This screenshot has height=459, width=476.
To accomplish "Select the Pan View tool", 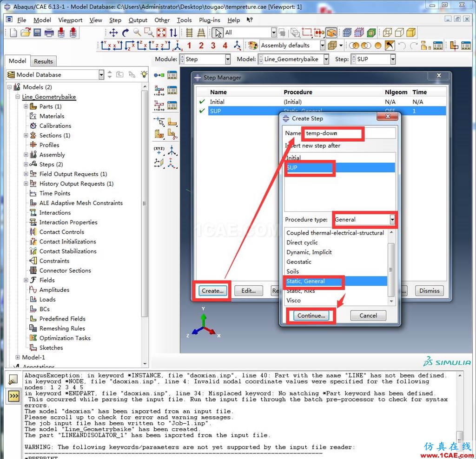I will [113, 33].
